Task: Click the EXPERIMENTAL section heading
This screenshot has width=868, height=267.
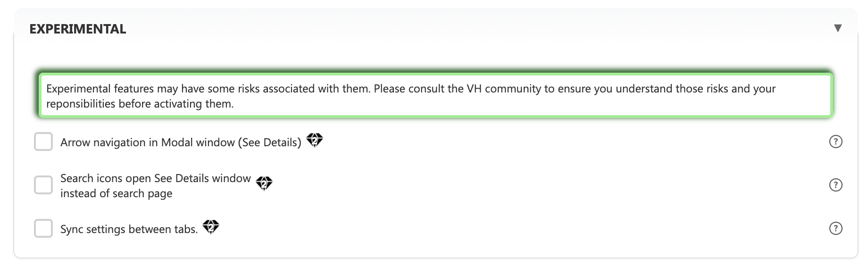Action: click(x=78, y=29)
